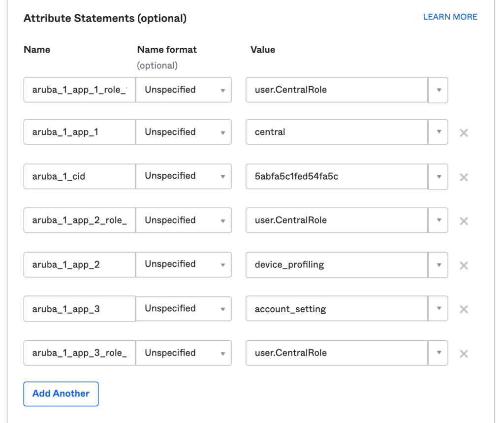Delete the aruba_1_app_2_role attribute statement
Viewport: 504px width, 423px height.
point(463,221)
